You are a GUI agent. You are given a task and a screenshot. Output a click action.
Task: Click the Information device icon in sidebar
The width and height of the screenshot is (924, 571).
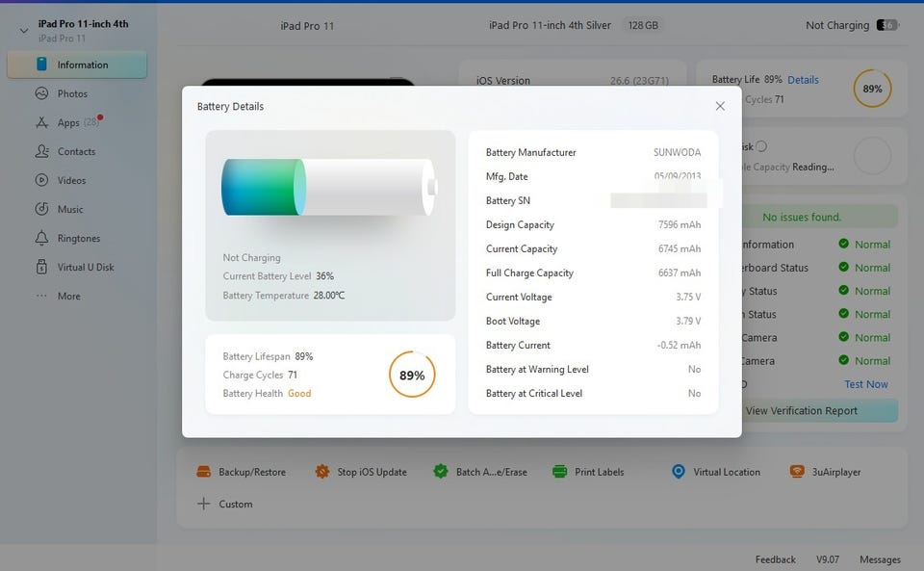41,64
